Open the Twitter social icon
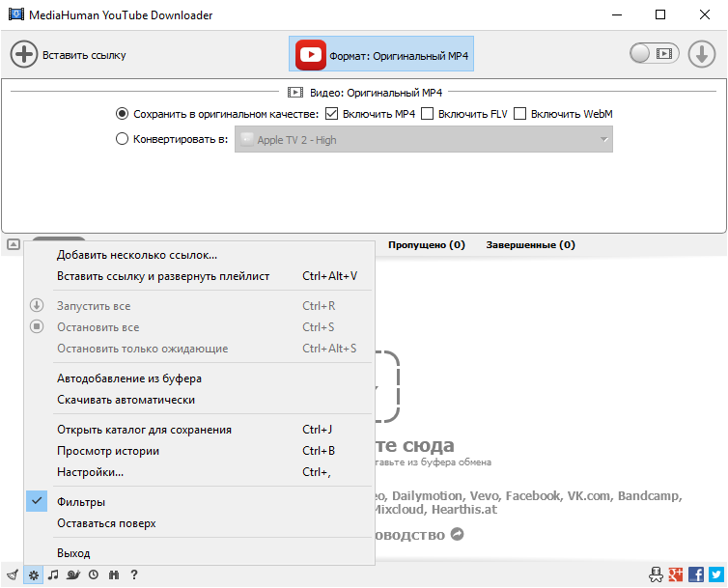Viewport: 728px width, 588px height. tap(716, 574)
